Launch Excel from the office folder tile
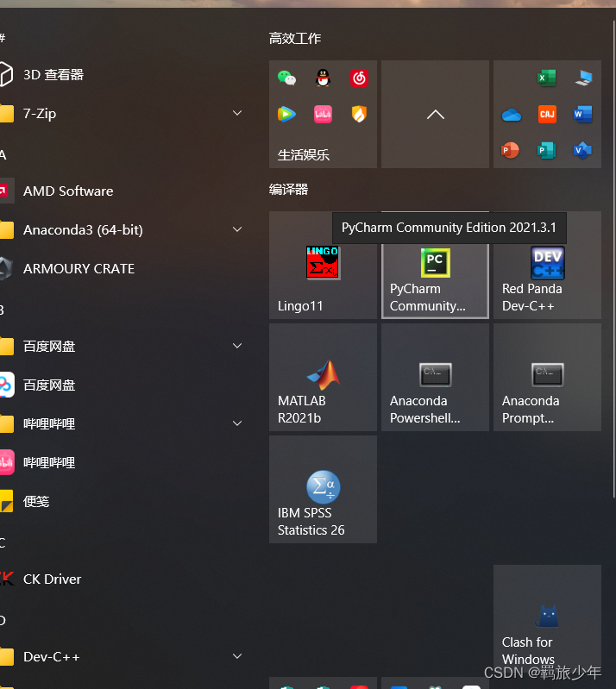616x689 pixels. pos(546,78)
